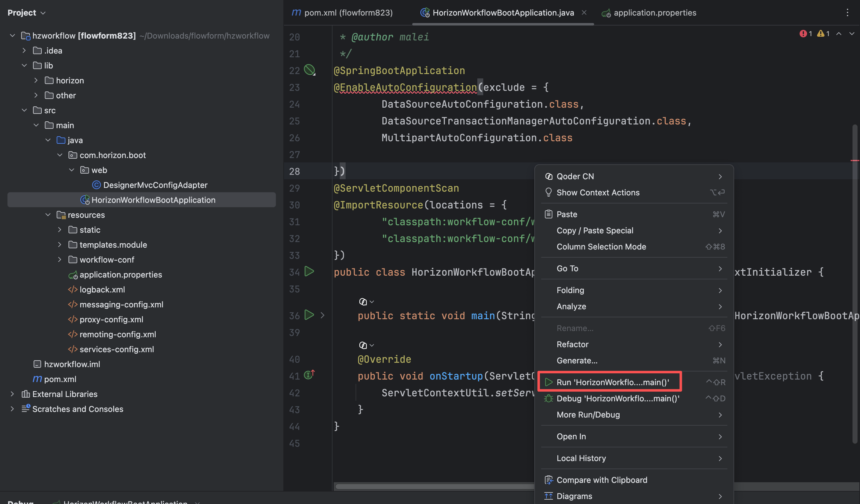Image resolution: width=860 pixels, height=504 pixels.
Task: Close the HorizonWorkflowBootApplication.java tab
Action: pos(584,13)
